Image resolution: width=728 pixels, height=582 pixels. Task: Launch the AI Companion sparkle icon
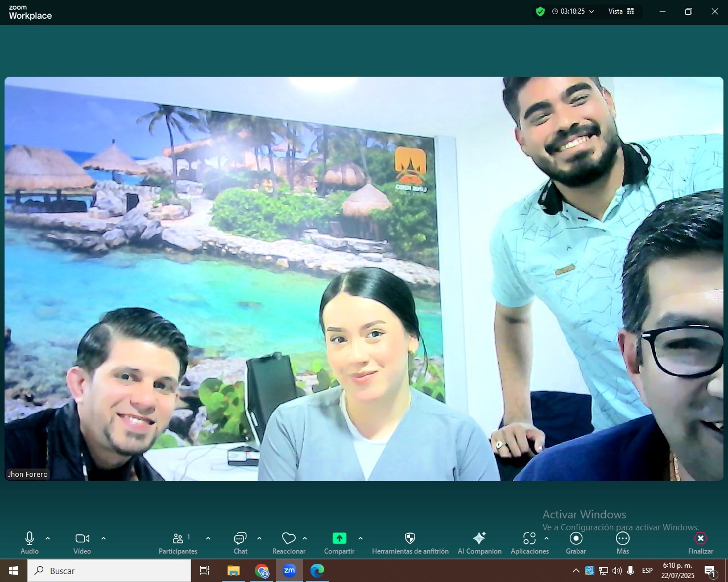coord(479,539)
